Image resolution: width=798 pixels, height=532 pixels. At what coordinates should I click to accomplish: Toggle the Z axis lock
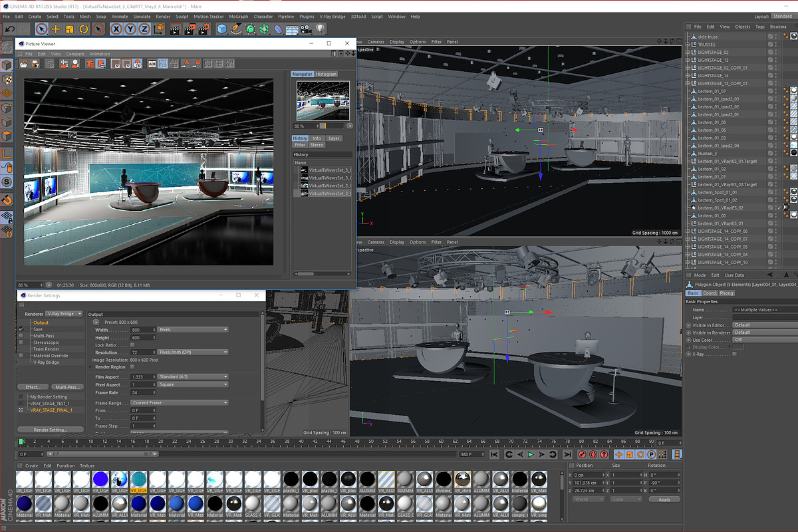pos(144,29)
